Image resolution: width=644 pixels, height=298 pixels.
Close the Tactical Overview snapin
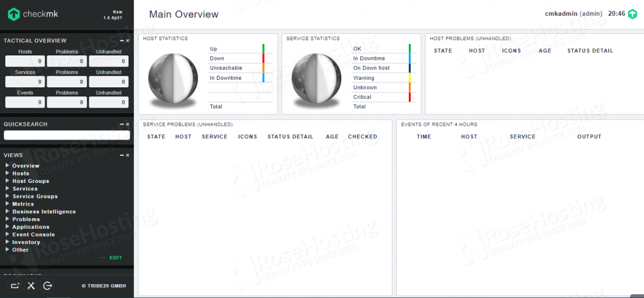pos(128,41)
